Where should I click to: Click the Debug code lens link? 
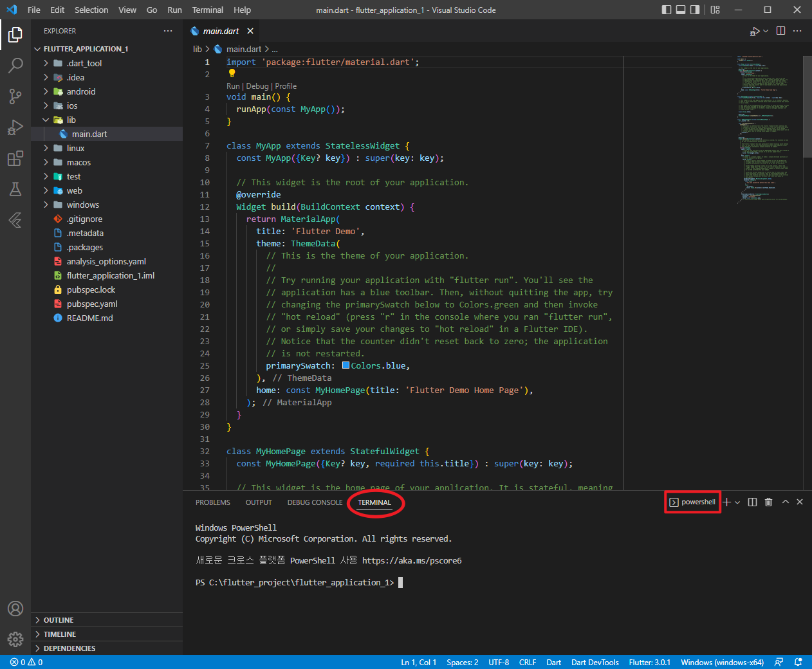coord(257,86)
